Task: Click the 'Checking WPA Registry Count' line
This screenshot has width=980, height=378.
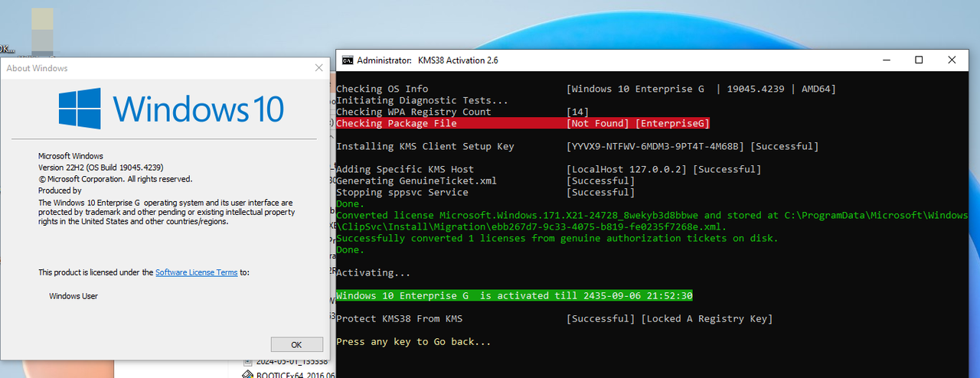Action: 462,112
